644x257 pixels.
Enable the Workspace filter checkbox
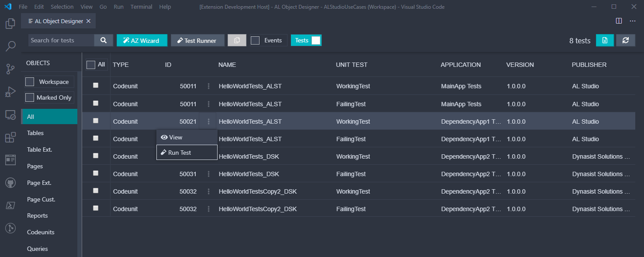click(30, 82)
